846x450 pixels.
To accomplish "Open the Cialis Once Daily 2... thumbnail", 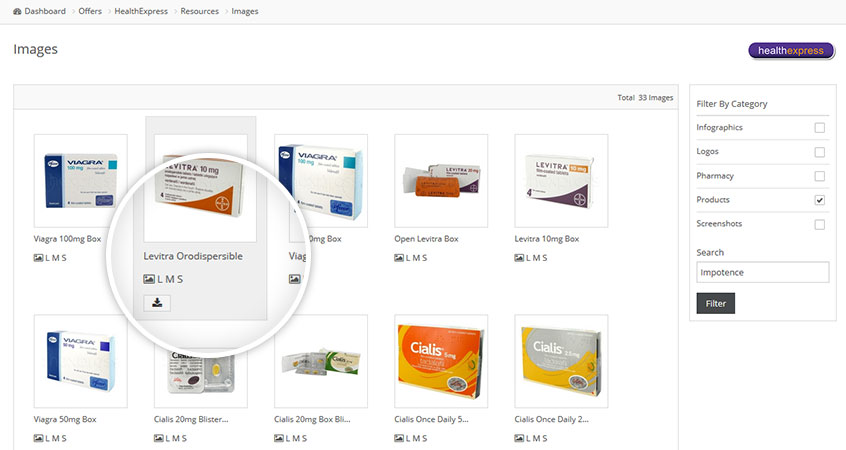I will coord(561,361).
